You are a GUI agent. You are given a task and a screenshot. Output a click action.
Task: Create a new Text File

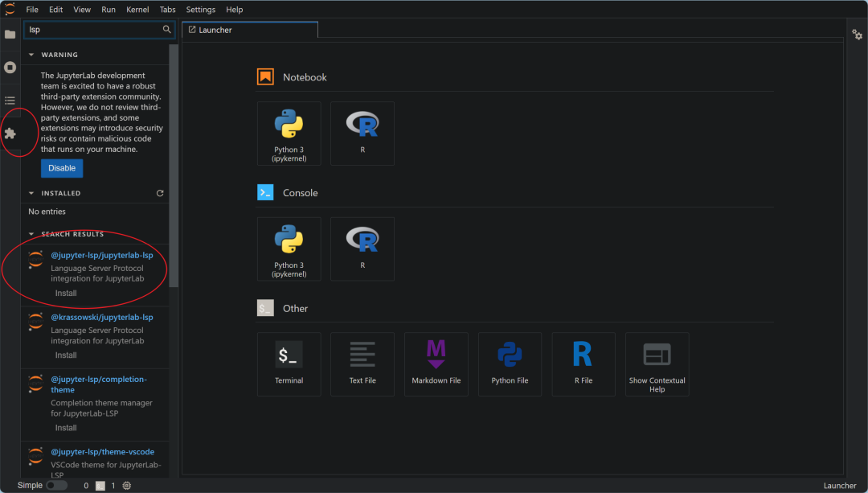[x=362, y=364]
